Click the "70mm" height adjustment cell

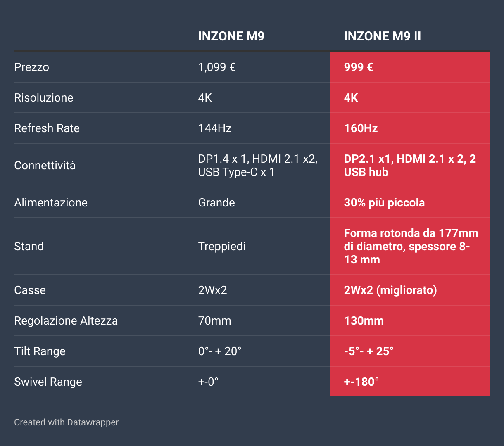(214, 320)
